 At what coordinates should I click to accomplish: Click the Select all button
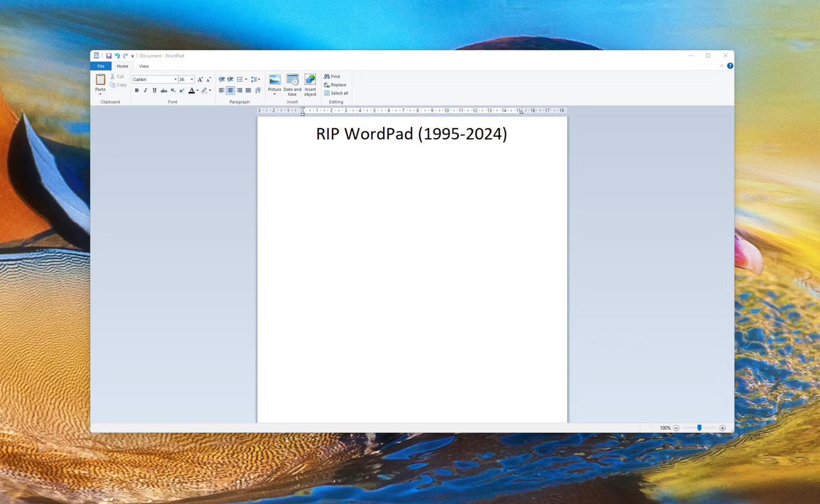tap(336, 93)
